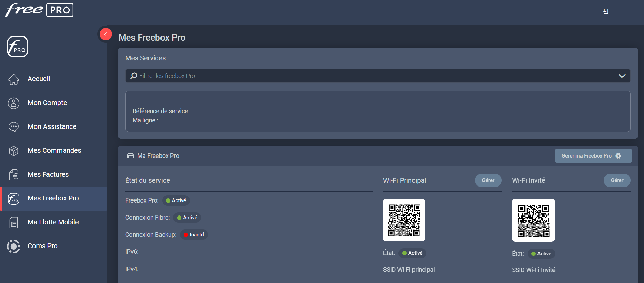Click the Freebox Pro Activé status badge
Image resolution: width=644 pixels, height=283 pixels.
[176, 200]
